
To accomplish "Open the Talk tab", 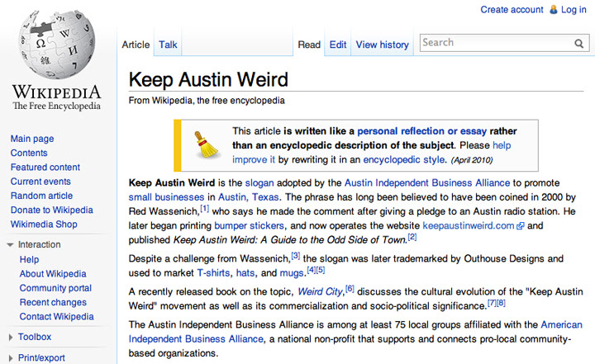I will pos(168,45).
